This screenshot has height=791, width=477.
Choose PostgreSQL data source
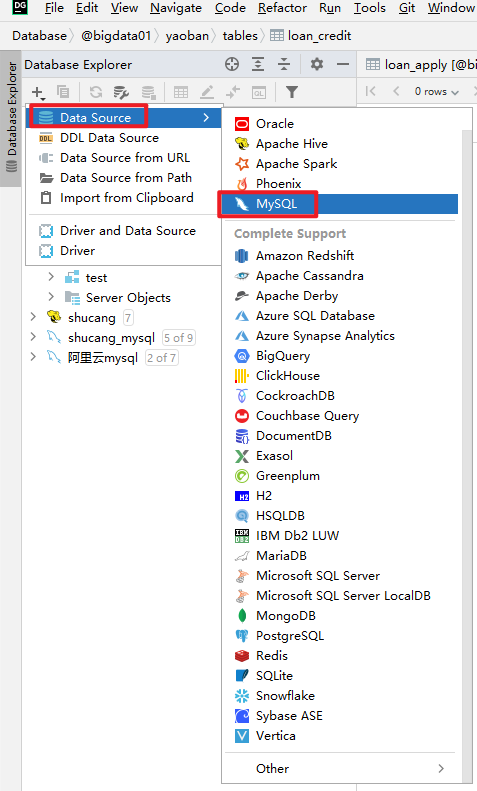click(341, 636)
